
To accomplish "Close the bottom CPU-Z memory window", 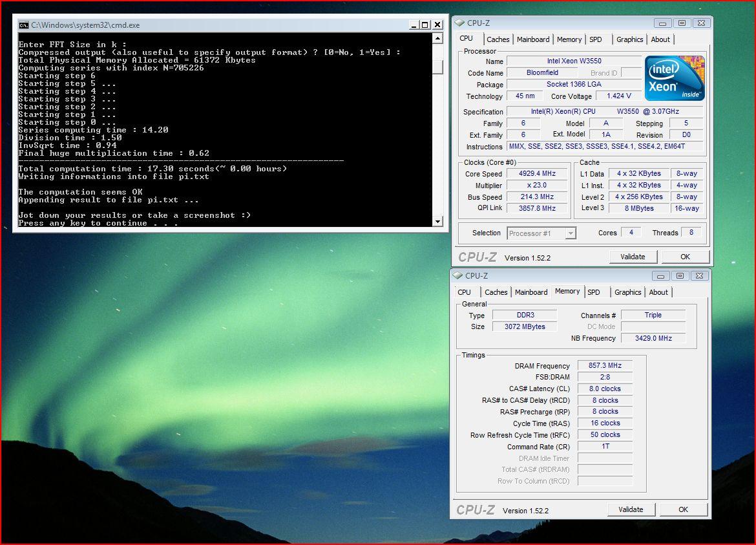I will pos(700,276).
